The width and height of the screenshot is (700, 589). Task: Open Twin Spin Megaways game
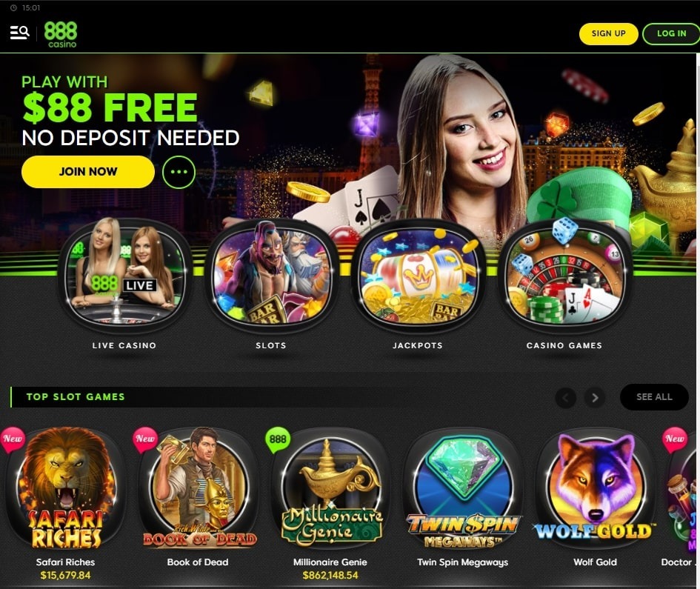(463, 489)
